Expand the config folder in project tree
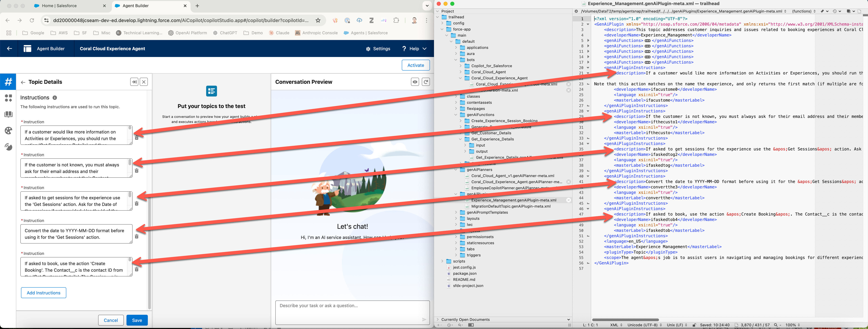Viewport: 868px width, 329px height. (442, 23)
